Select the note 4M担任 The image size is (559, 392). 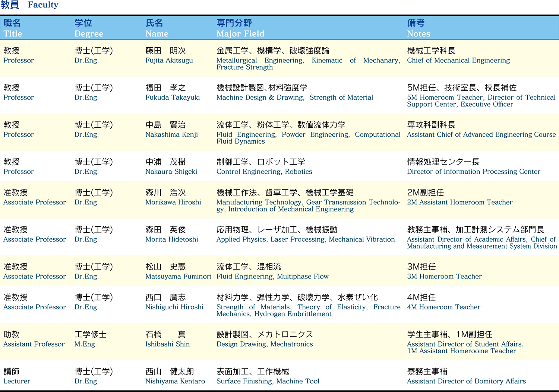[x=421, y=298]
